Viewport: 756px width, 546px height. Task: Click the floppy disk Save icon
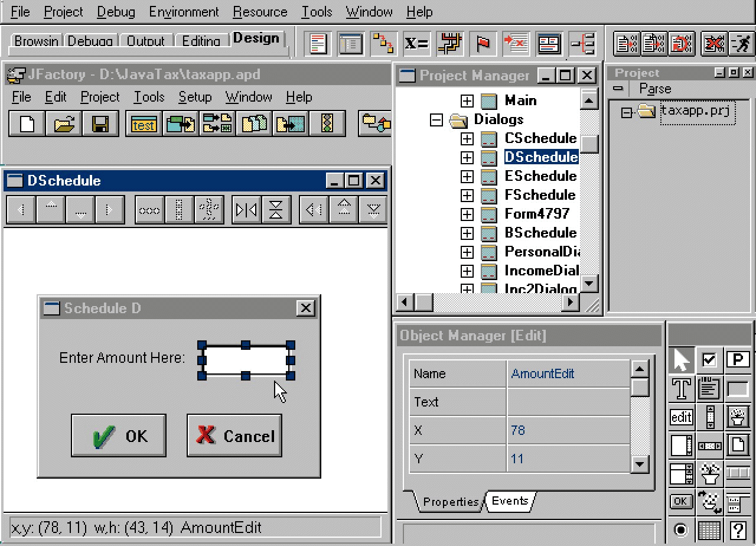(99, 123)
